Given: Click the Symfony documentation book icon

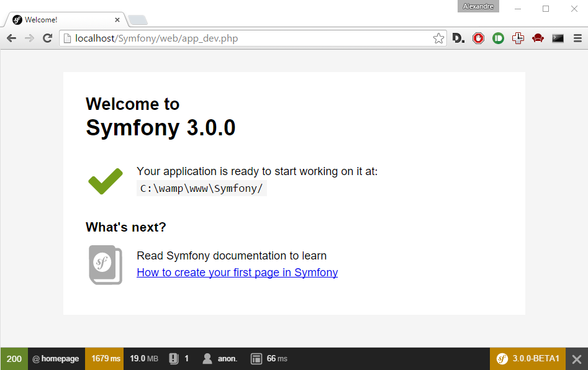Looking at the screenshot, I should 106,264.
